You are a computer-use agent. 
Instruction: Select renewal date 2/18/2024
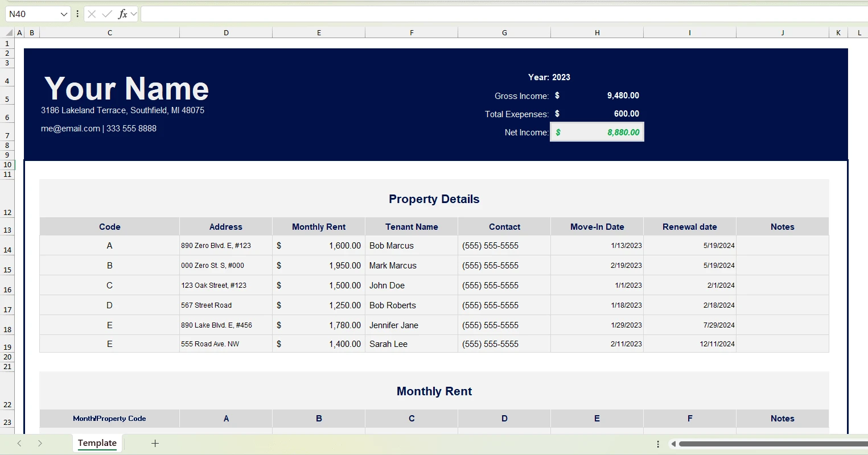point(690,305)
